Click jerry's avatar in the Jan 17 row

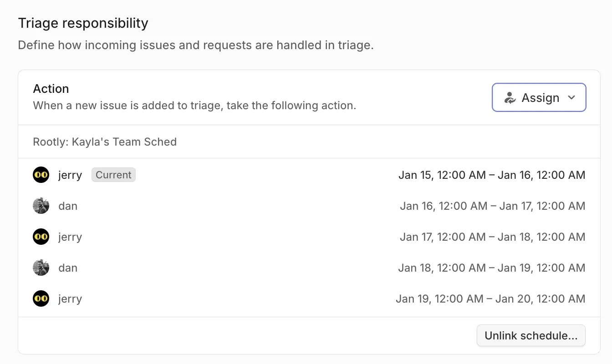[41, 237]
